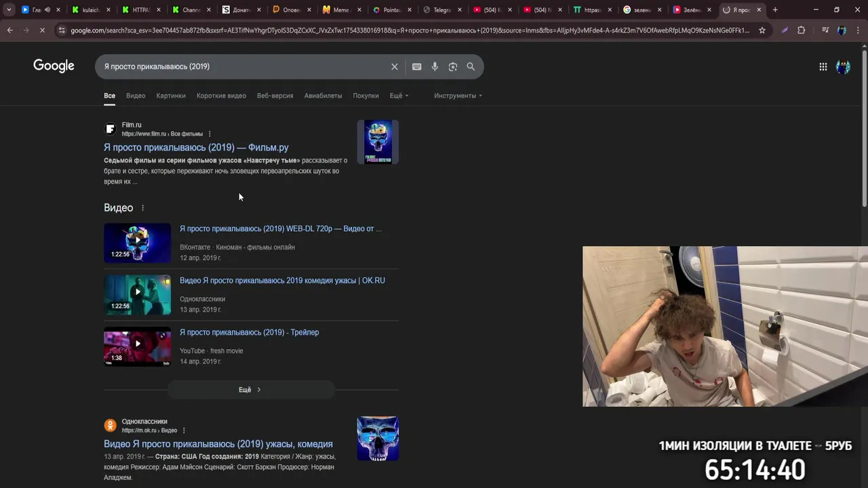Play the VK WEB-DL 720p video thumbnail

click(138, 243)
